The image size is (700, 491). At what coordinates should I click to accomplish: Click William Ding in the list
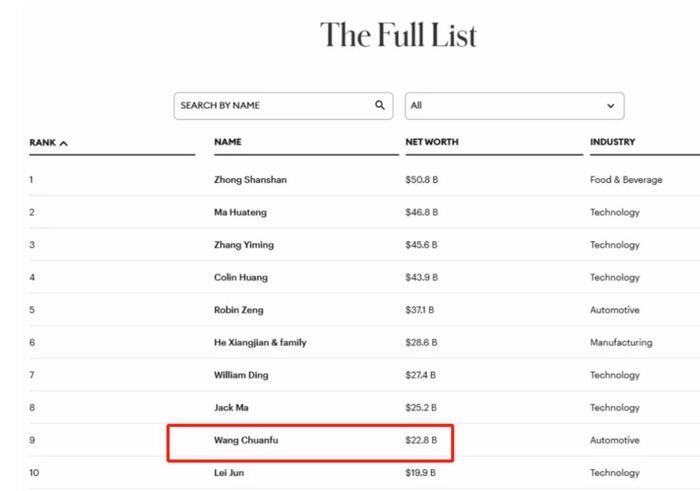pyautogui.click(x=243, y=375)
